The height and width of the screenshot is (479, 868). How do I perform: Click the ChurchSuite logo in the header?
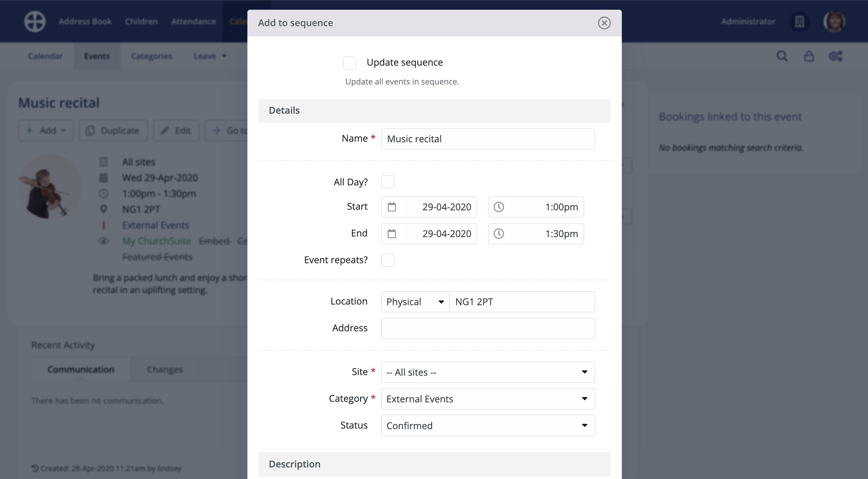coord(34,21)
